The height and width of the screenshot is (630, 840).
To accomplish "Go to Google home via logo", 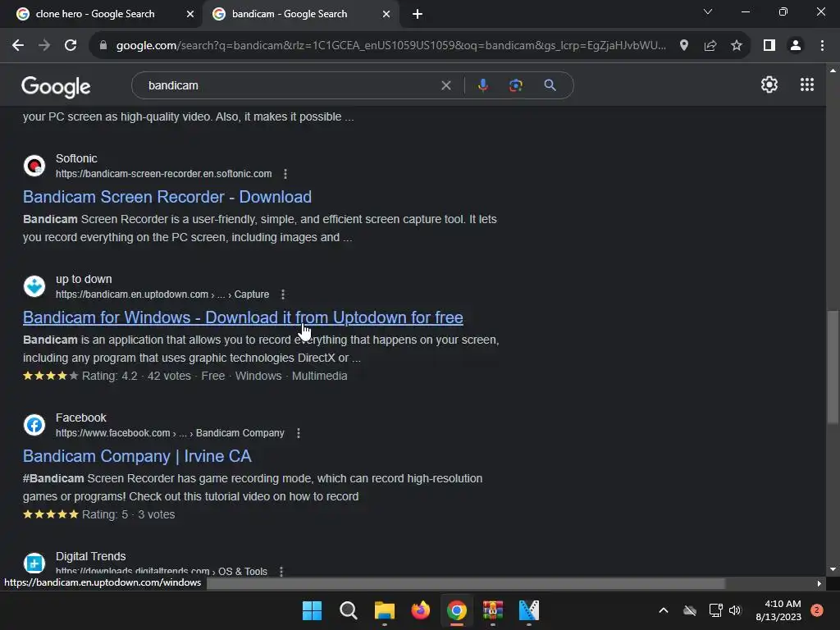I will (x=56, y=86).
